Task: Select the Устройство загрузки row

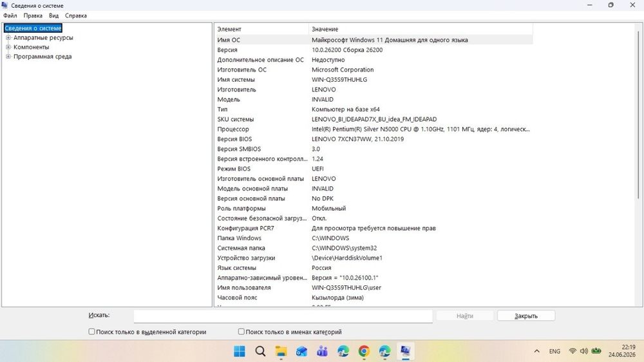Action: pos(374,258)
